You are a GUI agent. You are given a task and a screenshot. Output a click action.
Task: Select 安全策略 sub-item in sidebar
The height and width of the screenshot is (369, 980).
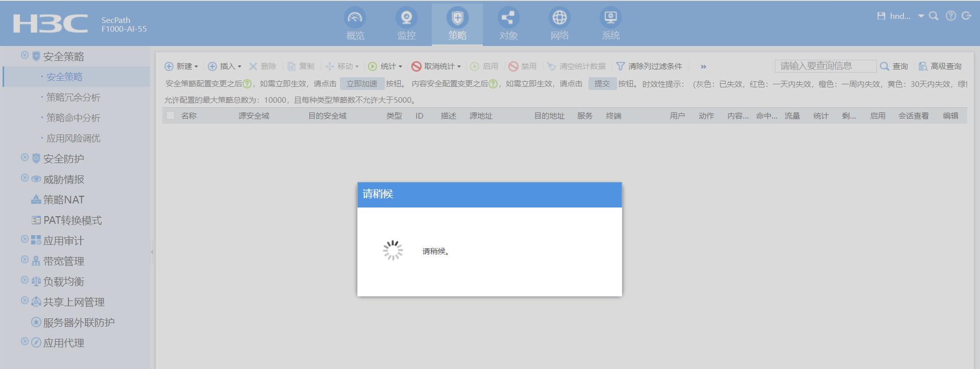(64, 77)
